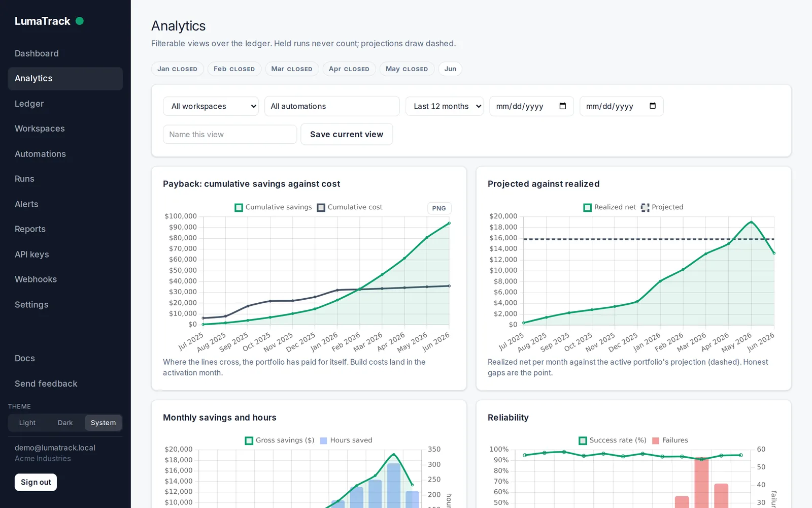Viewport: 812px width, 508px height.
Task: Toggle Cumulative cost legend swatch
Action: coord(321,207)
